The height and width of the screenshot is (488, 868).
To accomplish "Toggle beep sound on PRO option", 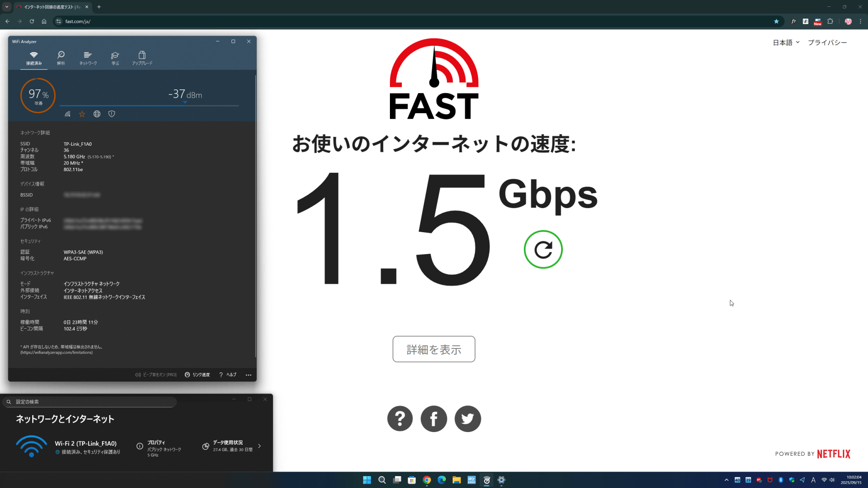I will [156, 375].
